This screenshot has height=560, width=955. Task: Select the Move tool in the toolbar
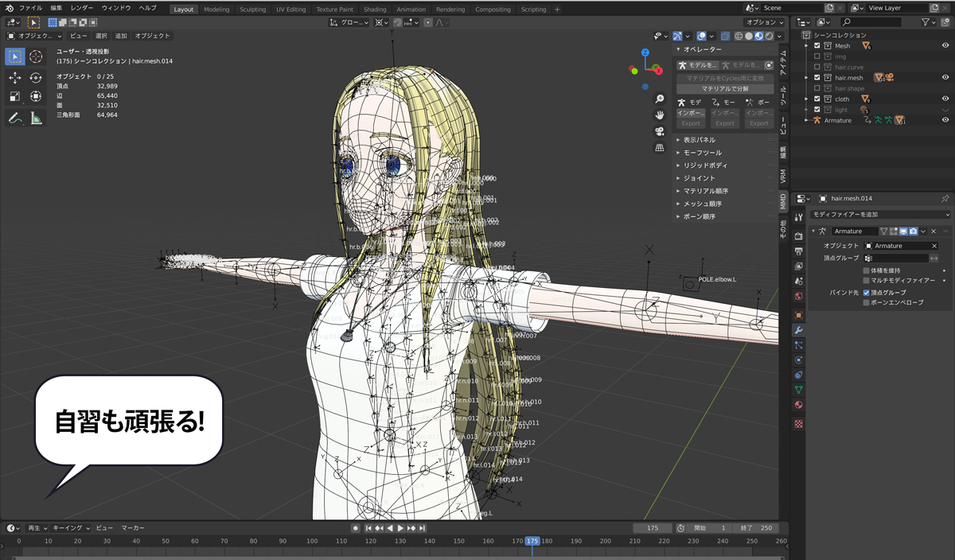[15, 78]
